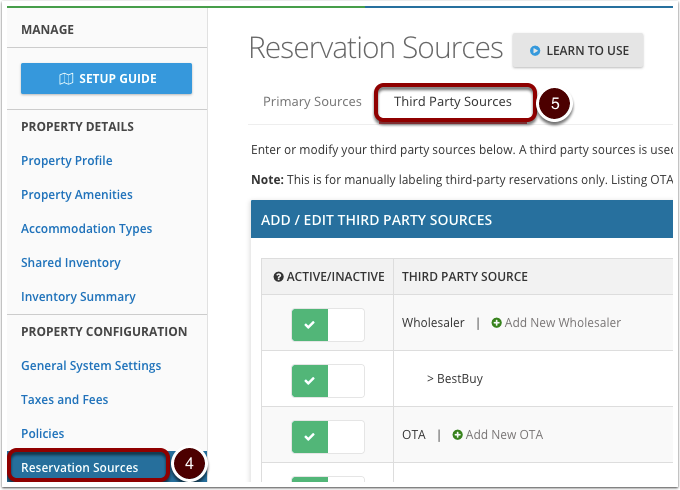Image resolution: width=680 pixels, height=490 pixels.
Task: Go to Property Amenities
Action: pos(77,194)
